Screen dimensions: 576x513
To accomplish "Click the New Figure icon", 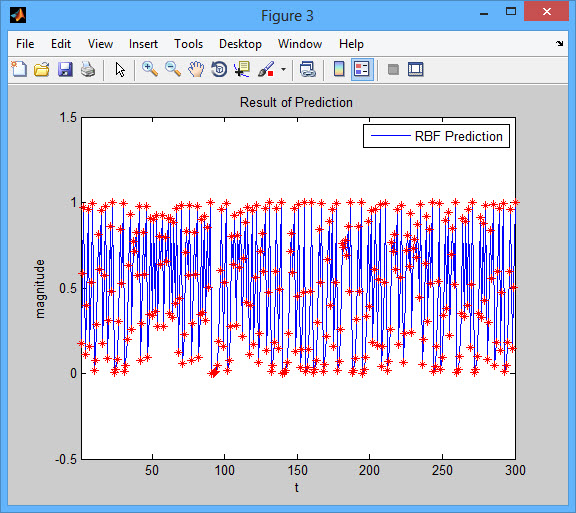I will (19, 69).
